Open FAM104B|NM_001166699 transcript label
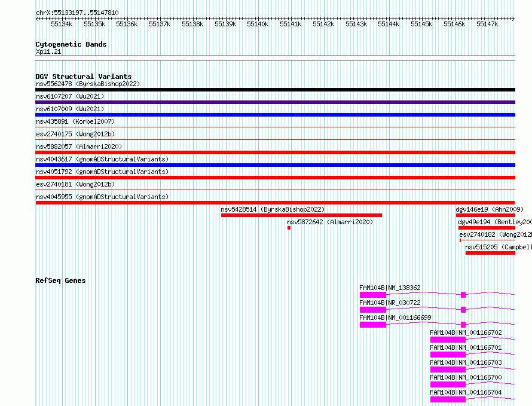This screenshot has height=406, width=532. click(x=395, y=318)
